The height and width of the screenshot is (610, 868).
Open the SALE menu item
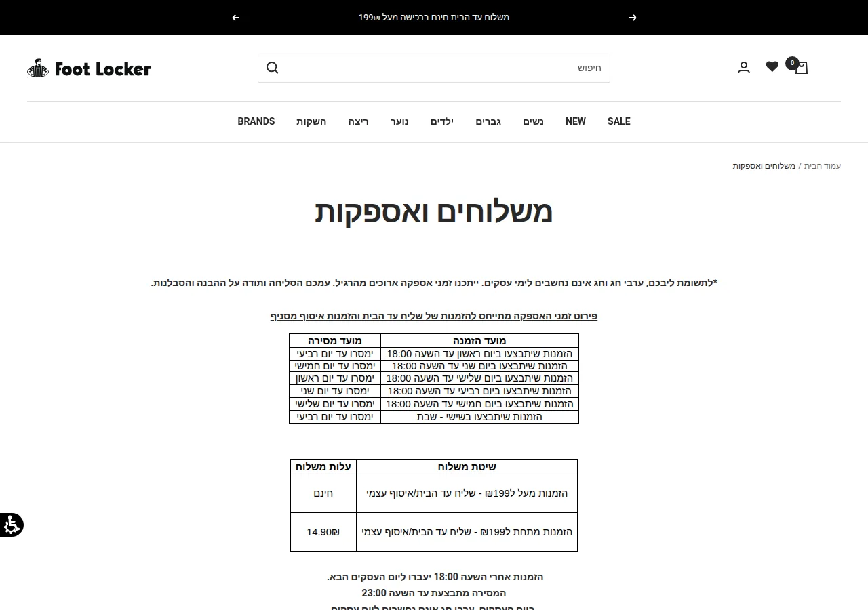619,121
